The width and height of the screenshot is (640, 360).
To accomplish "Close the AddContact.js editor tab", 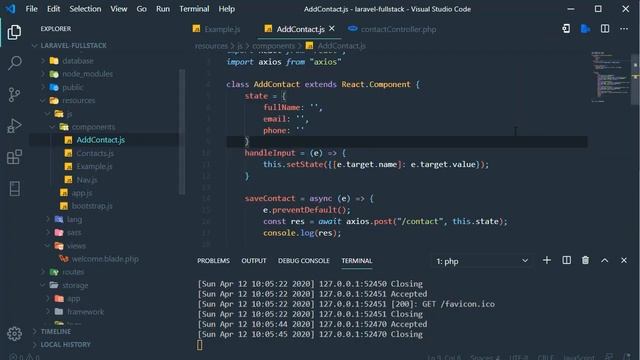I will point(332,29).
